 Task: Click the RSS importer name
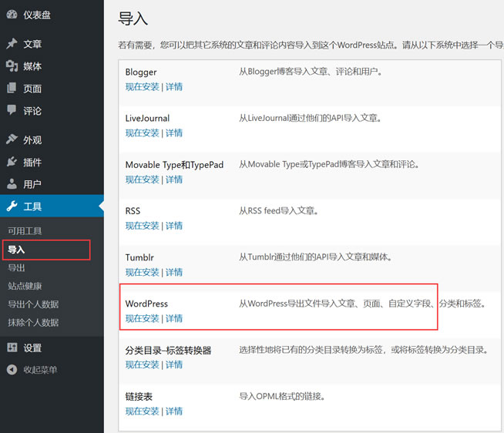[133, 211]
